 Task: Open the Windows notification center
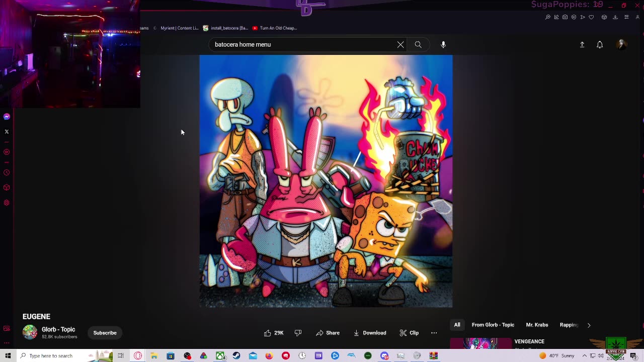pyautogui.click(x=633, y=356)
